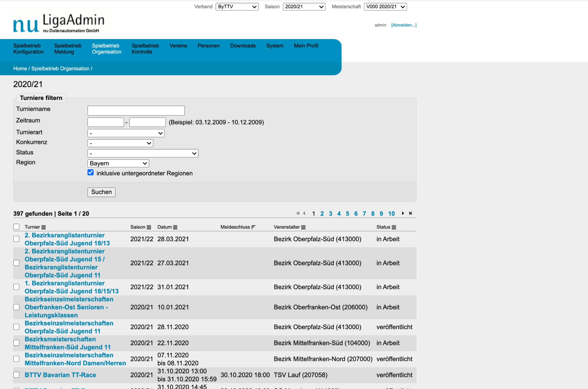Check Mittelfranken-Nord Damen/Herren row
Viewport: 588px width, 389px height.
[16, 359]
